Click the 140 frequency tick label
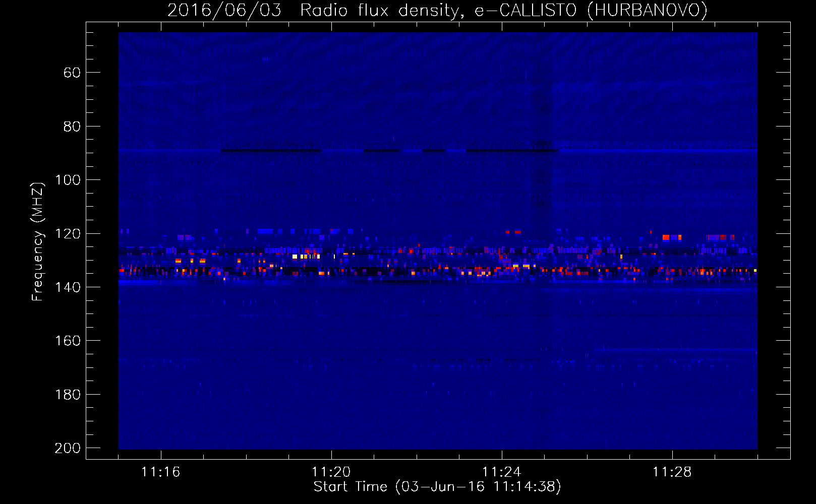Viewport: 816px width, 504px height. (x=68, y=287)
